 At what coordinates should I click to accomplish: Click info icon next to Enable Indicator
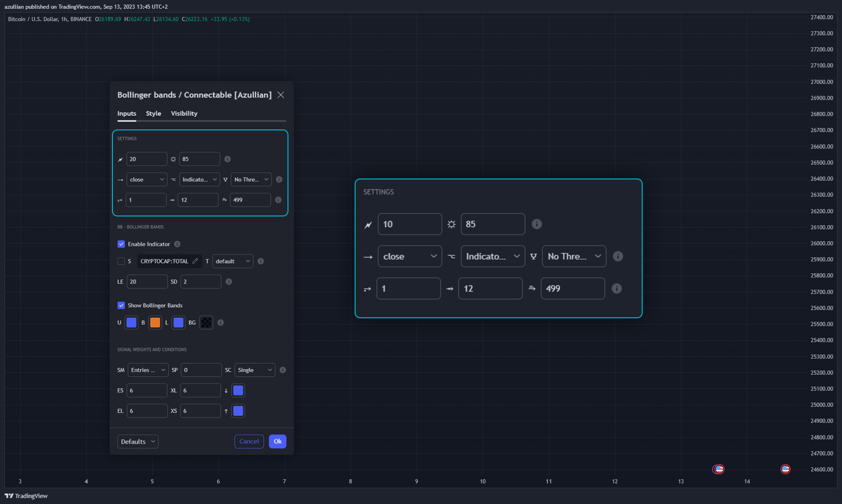[x=177, y=244]
